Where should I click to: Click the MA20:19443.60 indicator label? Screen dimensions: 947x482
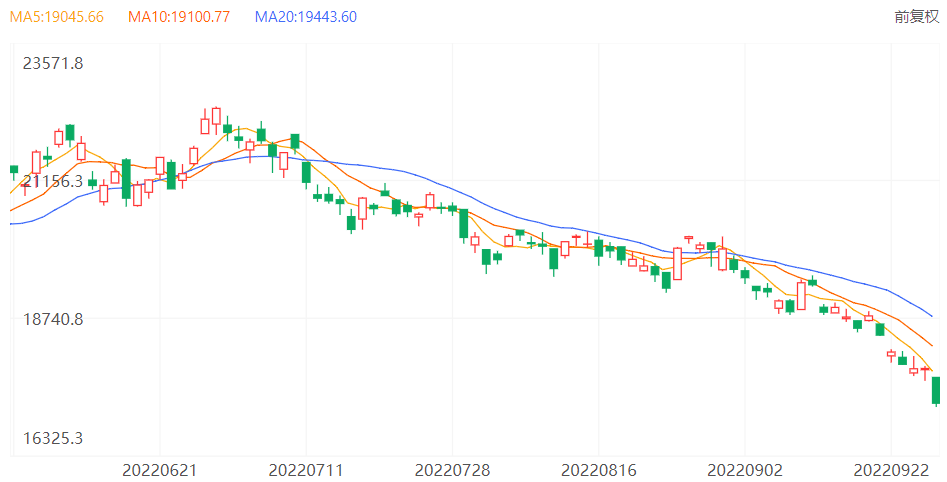coord(306,17)
